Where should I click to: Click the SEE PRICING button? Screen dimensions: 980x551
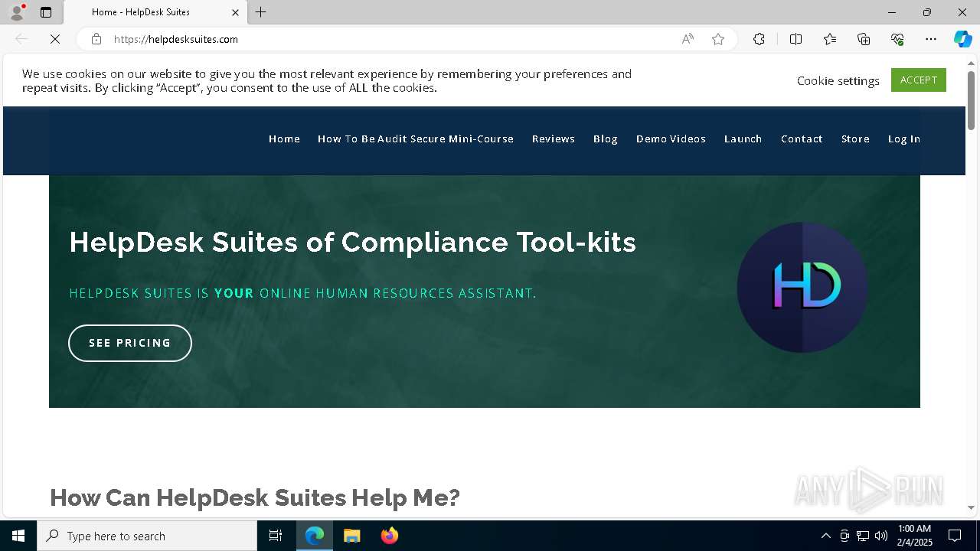click(x=130, y=343)
